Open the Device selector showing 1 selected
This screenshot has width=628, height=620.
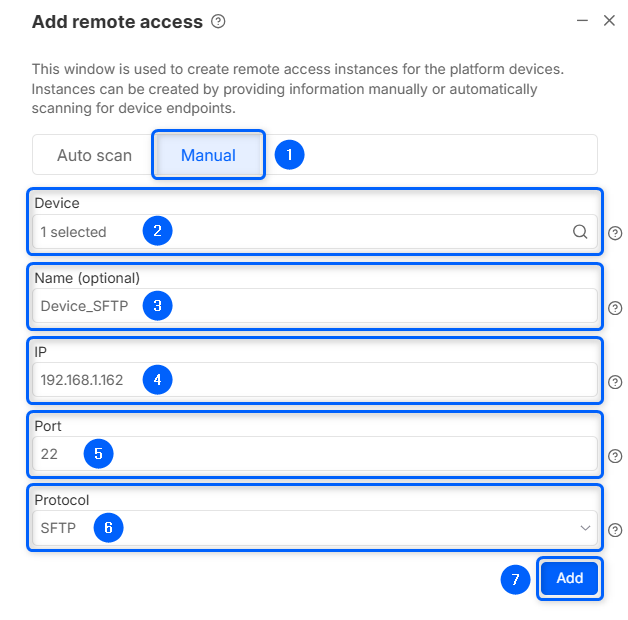click(300, 232)
